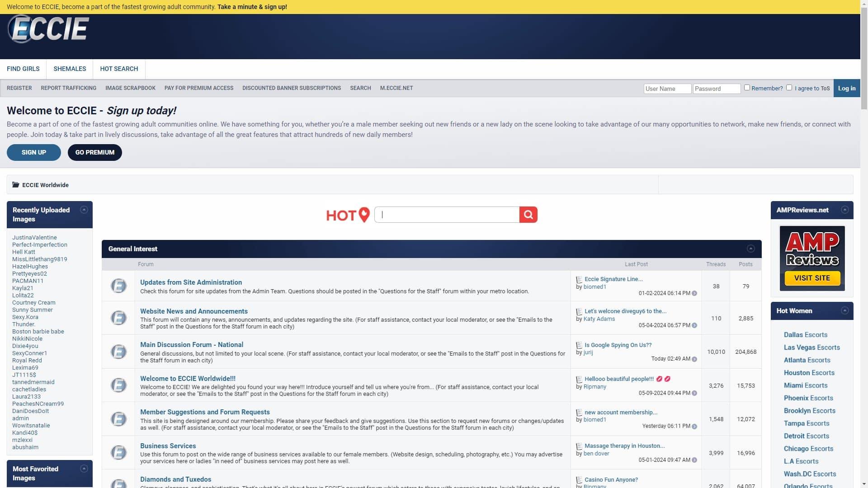The width and height of the screenshot is (868, 488).
Task: Open JustinaValentine in recently uploaded images
Action: 34,238
